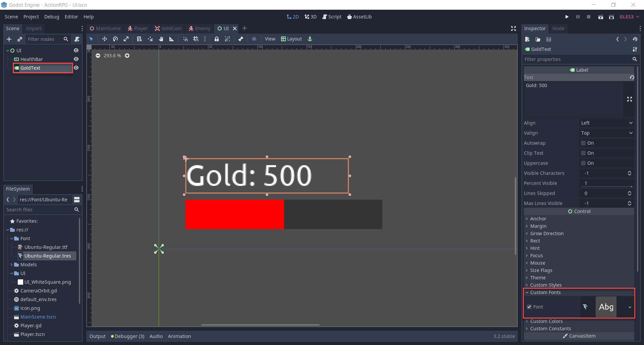Image resolution: width=644 pixels, height=345 pixels.
Task: Enable Autowrap for GoldText
Action: (x=584, y=143)
